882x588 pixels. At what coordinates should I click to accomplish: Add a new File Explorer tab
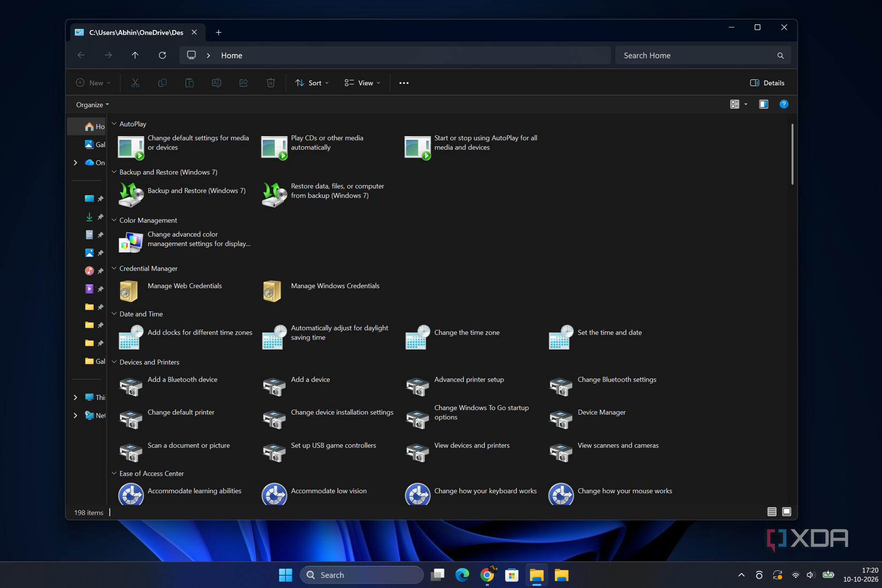[219, 33]
